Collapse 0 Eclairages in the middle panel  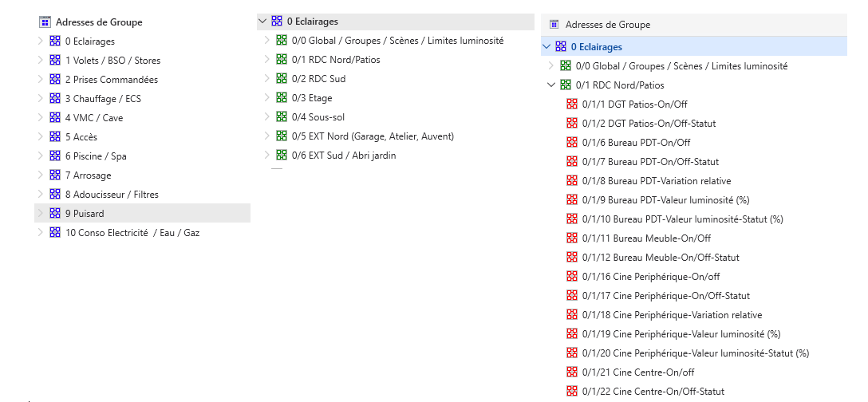[262, 22]
